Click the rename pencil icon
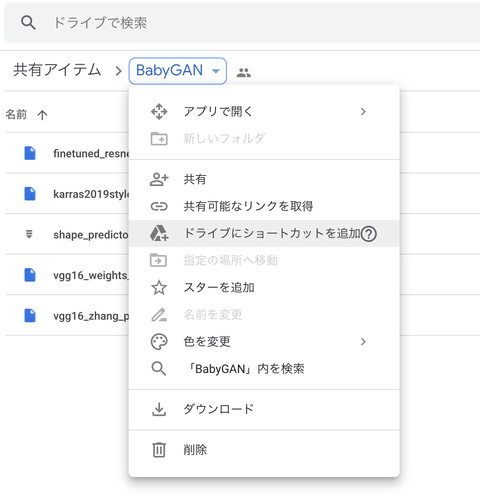 tap(159, 315)
